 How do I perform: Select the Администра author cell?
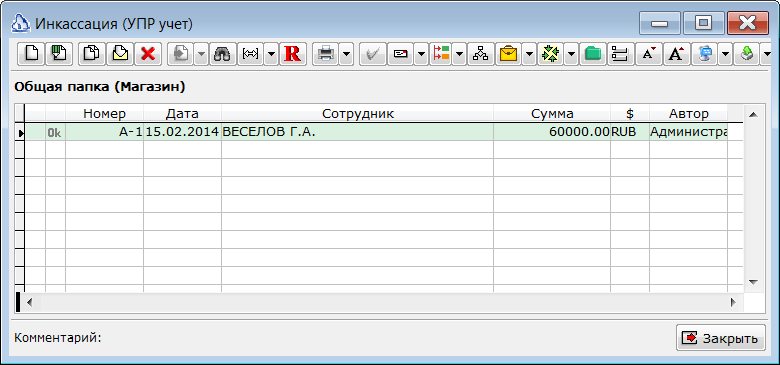click(688, 132)
